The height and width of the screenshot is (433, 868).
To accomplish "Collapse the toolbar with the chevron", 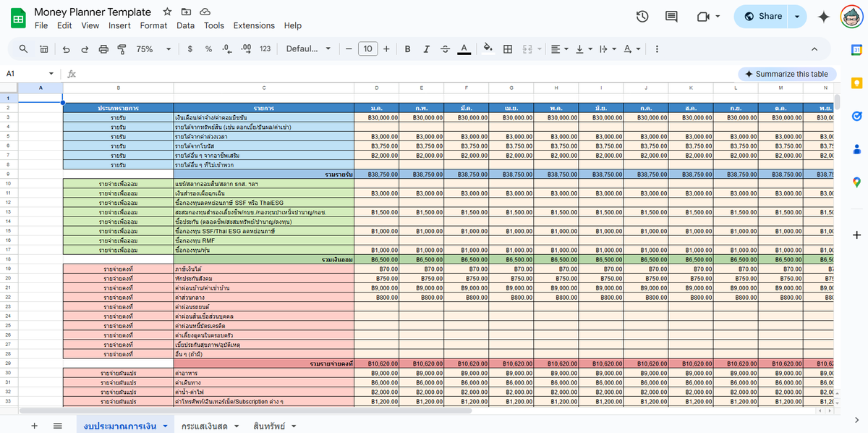I will tap(814, 49).
